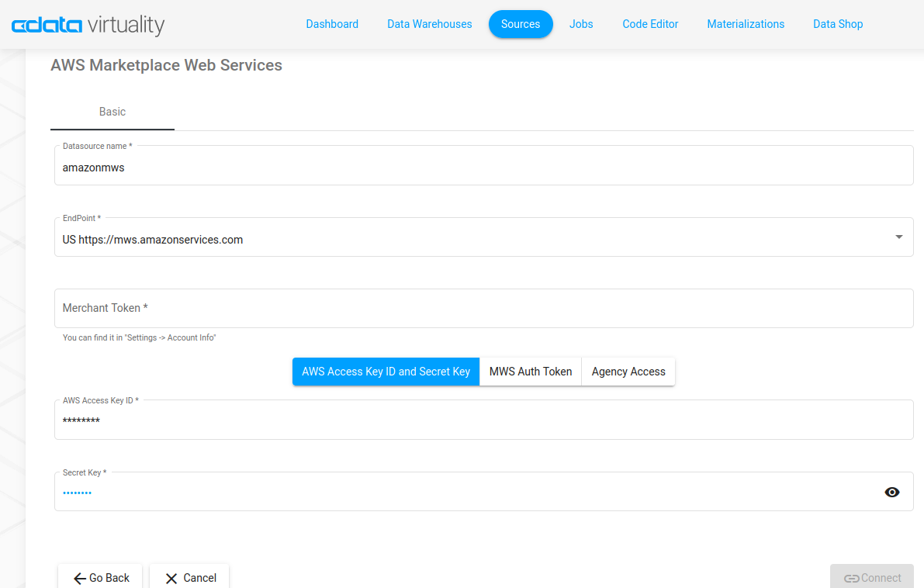Switch authentication to Agency Access
Image resolution: width=924 pixels, height=588 pixels.
(x=628, y=372)
